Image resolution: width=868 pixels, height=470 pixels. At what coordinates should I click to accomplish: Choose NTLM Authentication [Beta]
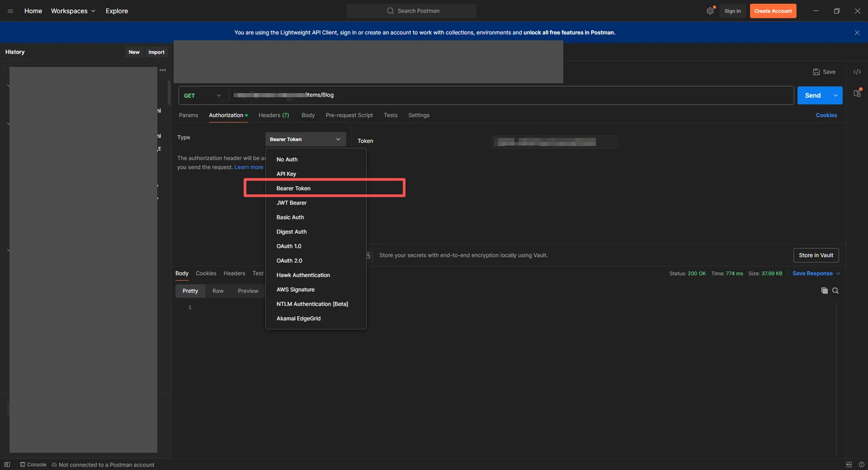click(316, 304)
